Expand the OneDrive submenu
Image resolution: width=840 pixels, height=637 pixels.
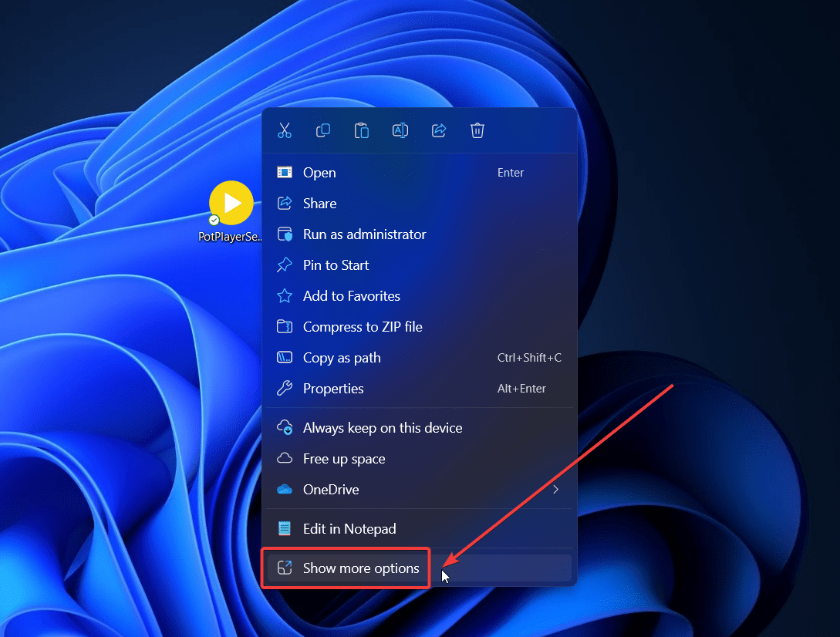556,489
